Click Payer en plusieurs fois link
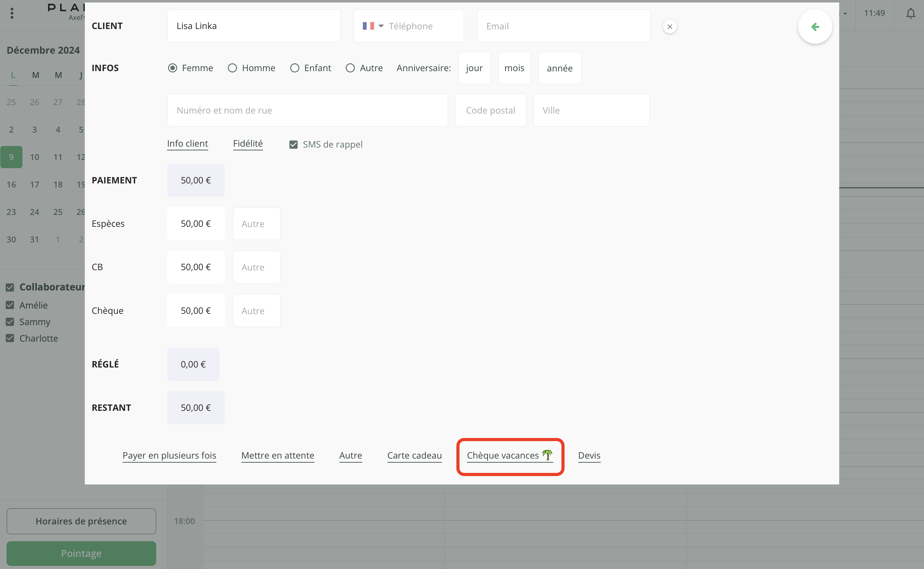This screenshot has width=924, height=569. point(169,455)
